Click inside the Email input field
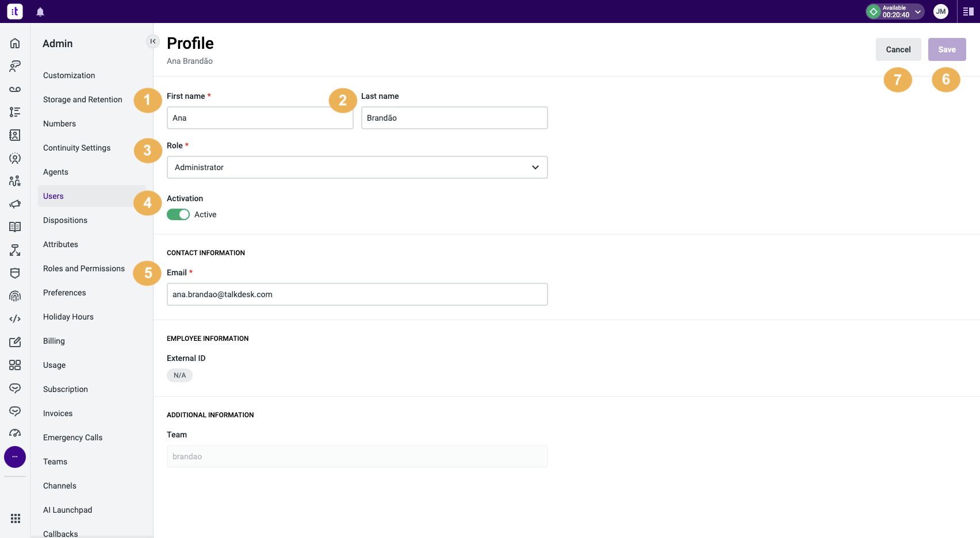 click(x=357, y=294)
